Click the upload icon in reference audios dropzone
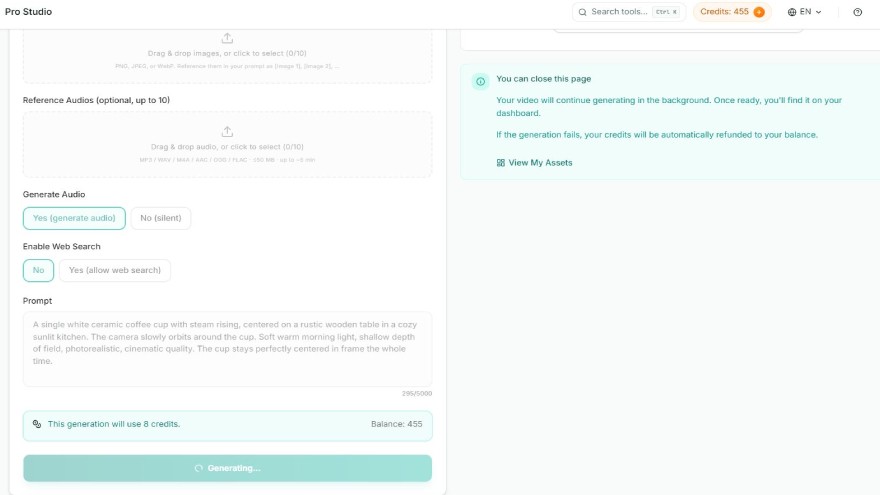Image resolution: width=880 pixels, height=495 pixels. pyautogui.click(x=227, y=131)
